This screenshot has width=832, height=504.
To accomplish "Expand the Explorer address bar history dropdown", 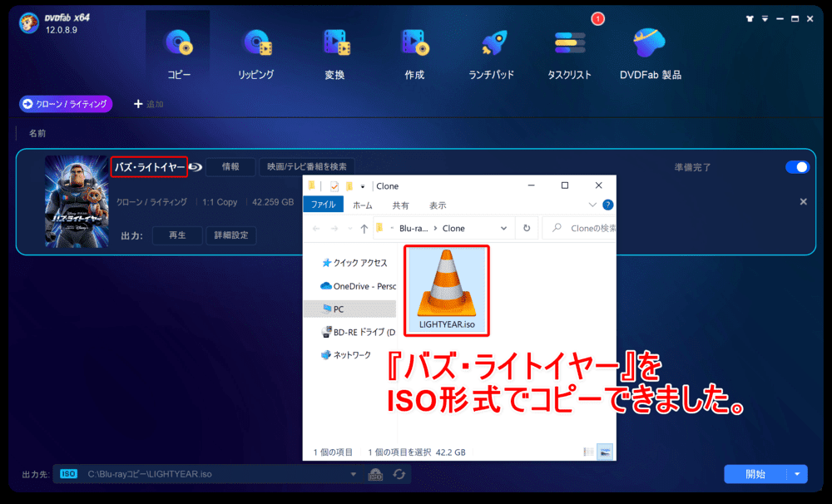I will pyautogui.click(x=503, y=228).
